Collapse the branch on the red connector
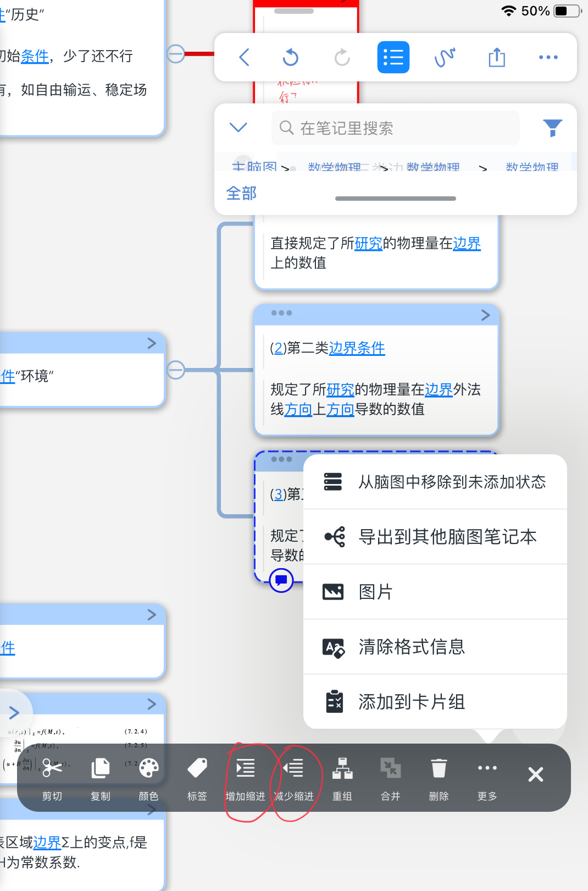588x891 pixels. point(176,54)
